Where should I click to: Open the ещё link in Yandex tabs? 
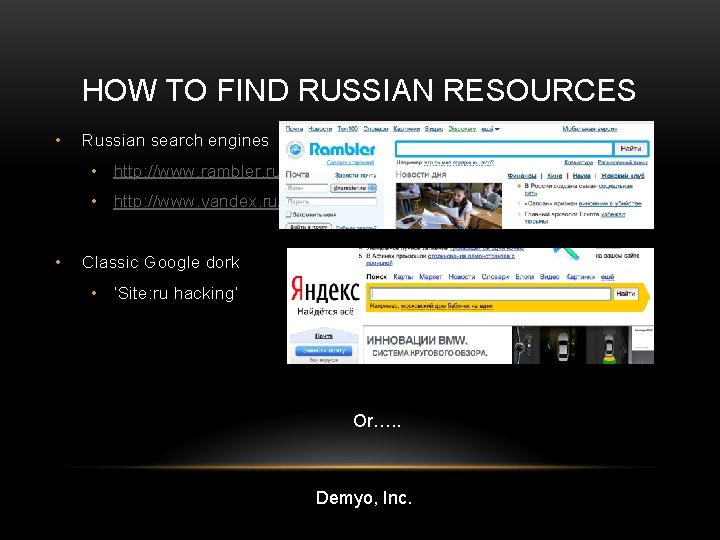point(607,276)
